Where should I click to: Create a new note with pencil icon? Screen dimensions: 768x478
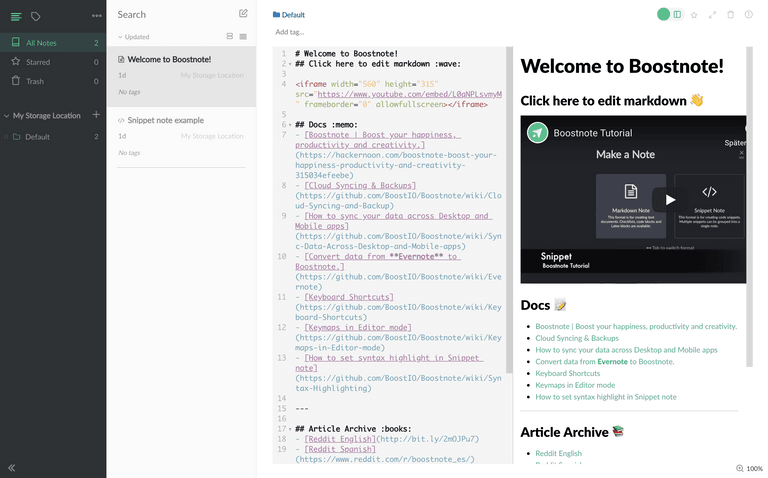243,14
